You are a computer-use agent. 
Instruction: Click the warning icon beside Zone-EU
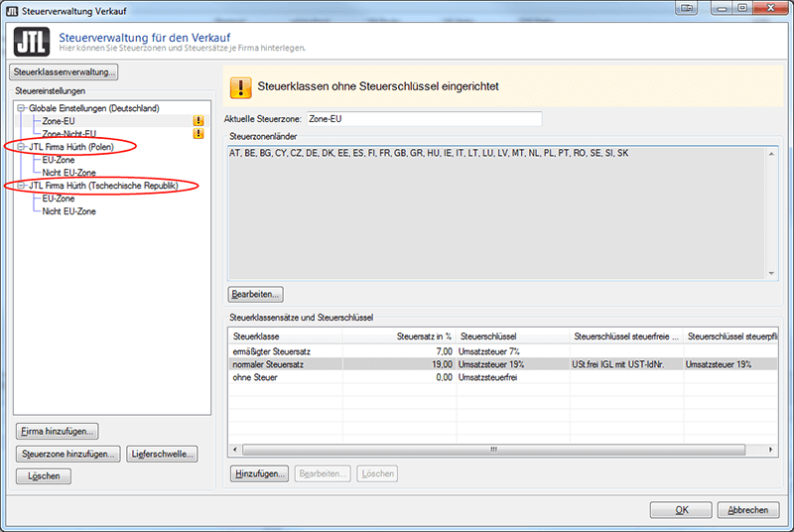(x=198, y=121)
